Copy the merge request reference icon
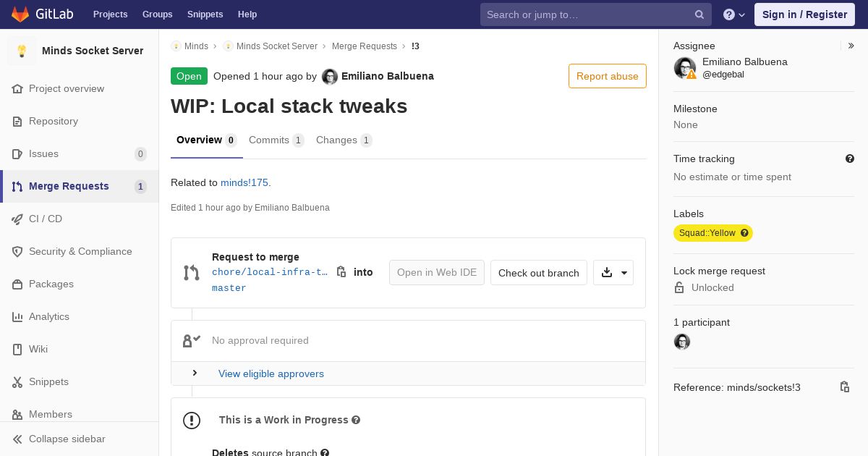 tap(844, 387)
